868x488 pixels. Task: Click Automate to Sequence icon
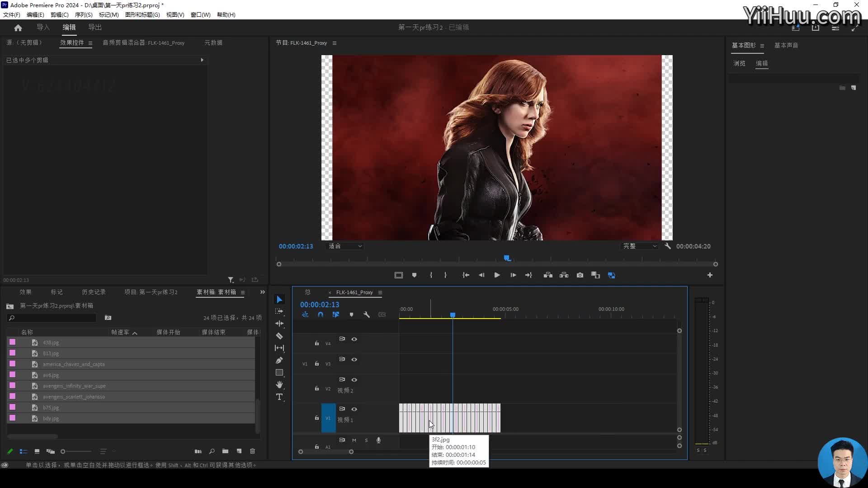(x=198, y=451)
